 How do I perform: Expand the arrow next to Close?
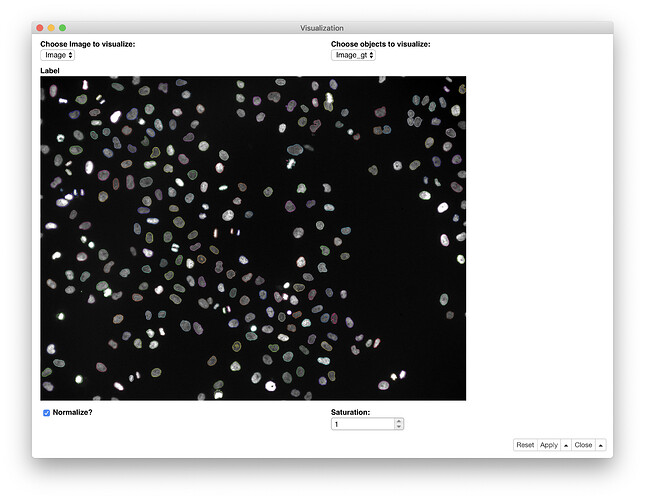coord(601,445)
